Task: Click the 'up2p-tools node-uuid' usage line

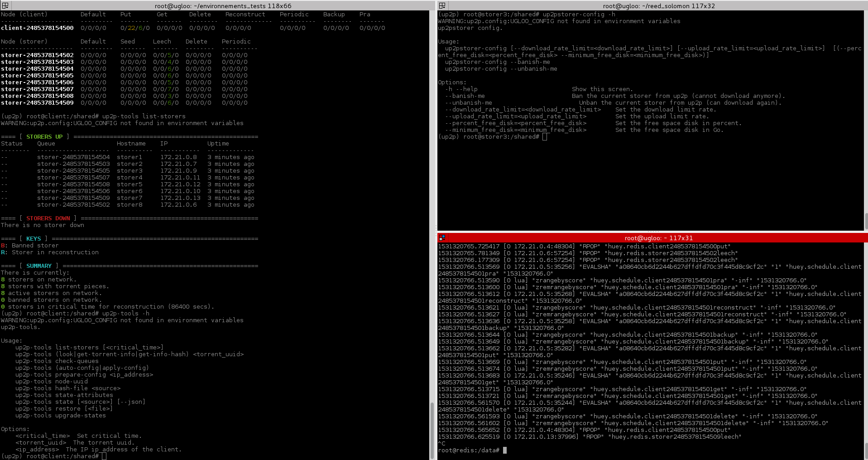Action: tap(52, 382)
